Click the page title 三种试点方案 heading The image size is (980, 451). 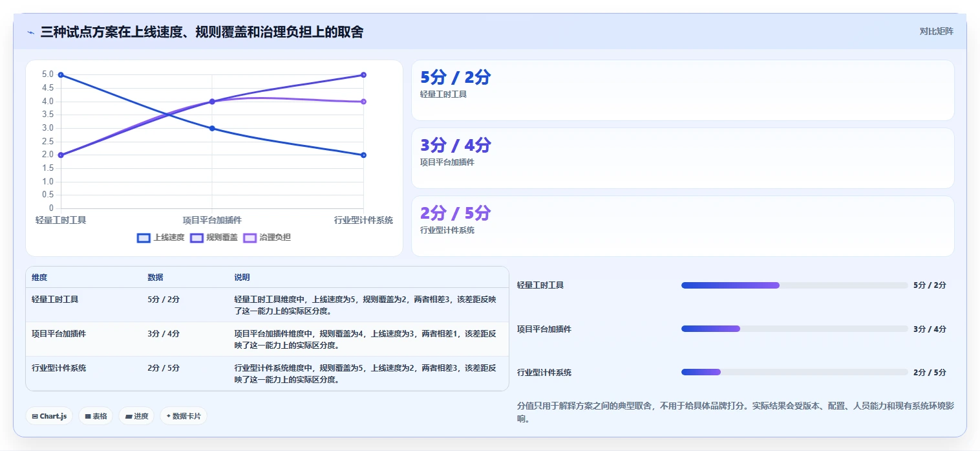(x=202, y=32)
